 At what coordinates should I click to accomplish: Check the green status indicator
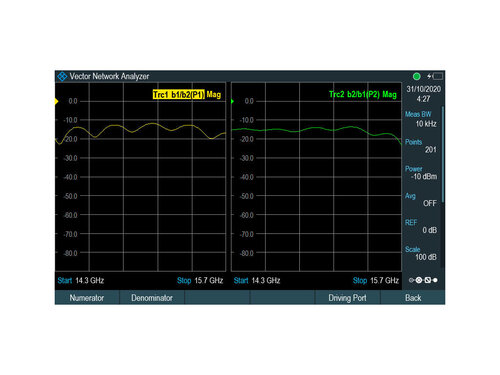[x=416, y=76]
